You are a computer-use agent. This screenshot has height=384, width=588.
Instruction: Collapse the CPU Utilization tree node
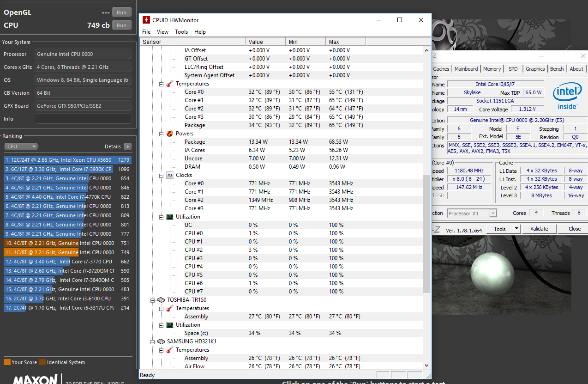(x=162, y=217)
